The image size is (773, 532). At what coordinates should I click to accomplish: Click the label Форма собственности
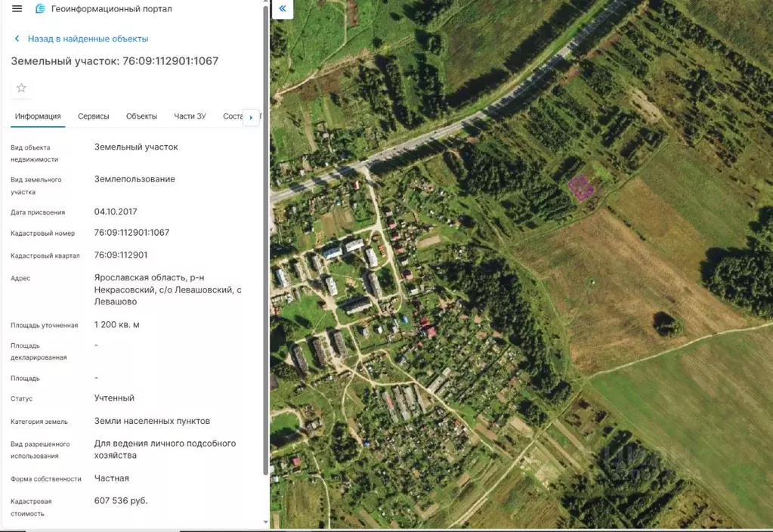point(46,479)
